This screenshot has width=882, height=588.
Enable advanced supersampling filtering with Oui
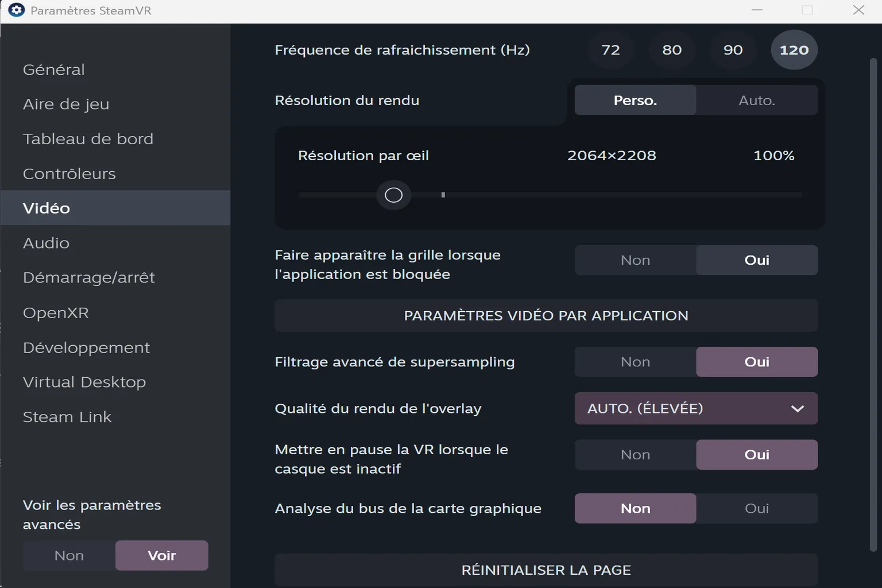757,362
